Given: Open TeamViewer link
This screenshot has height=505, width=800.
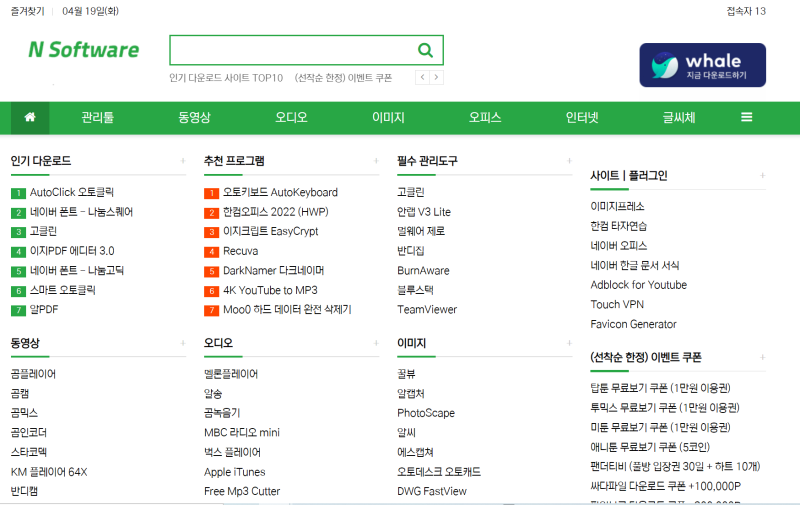Looking at the screenshot, I should [427, 310].
